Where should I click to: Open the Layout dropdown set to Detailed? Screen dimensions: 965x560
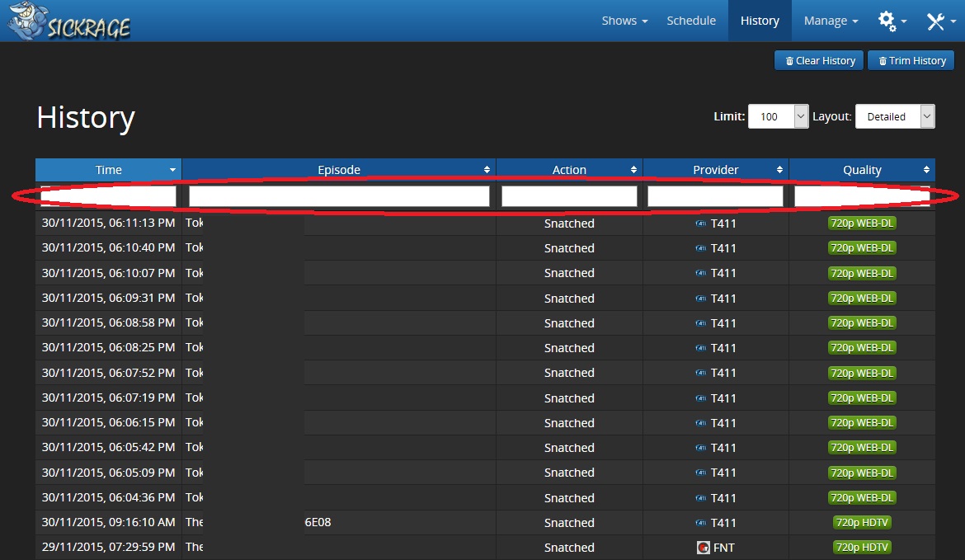click(895, 116)
